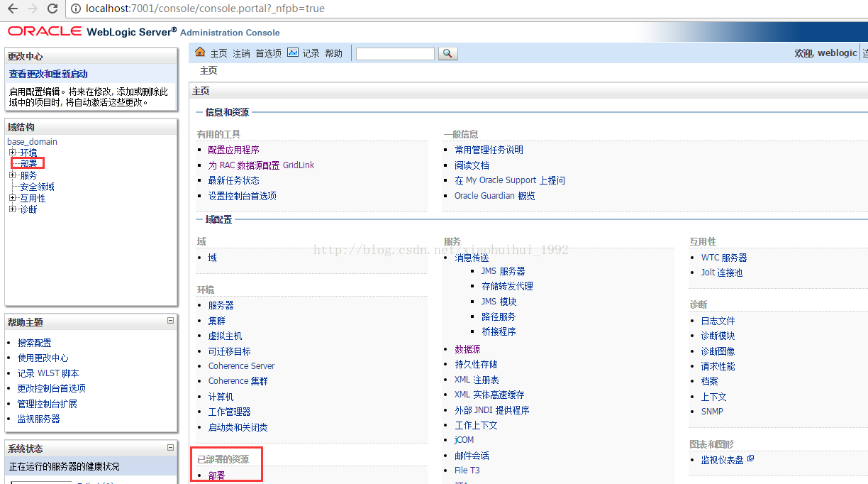Viewport: 868px width, 484px height.
Task: Expand the 环境 tree node
Action: click(12, 153)
